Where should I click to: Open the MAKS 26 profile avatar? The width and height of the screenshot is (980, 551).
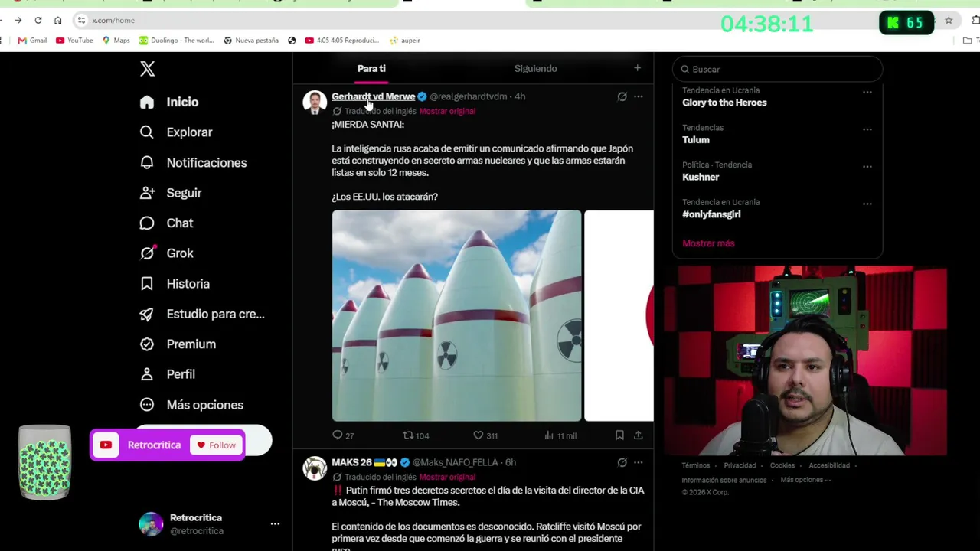[315, 468]
